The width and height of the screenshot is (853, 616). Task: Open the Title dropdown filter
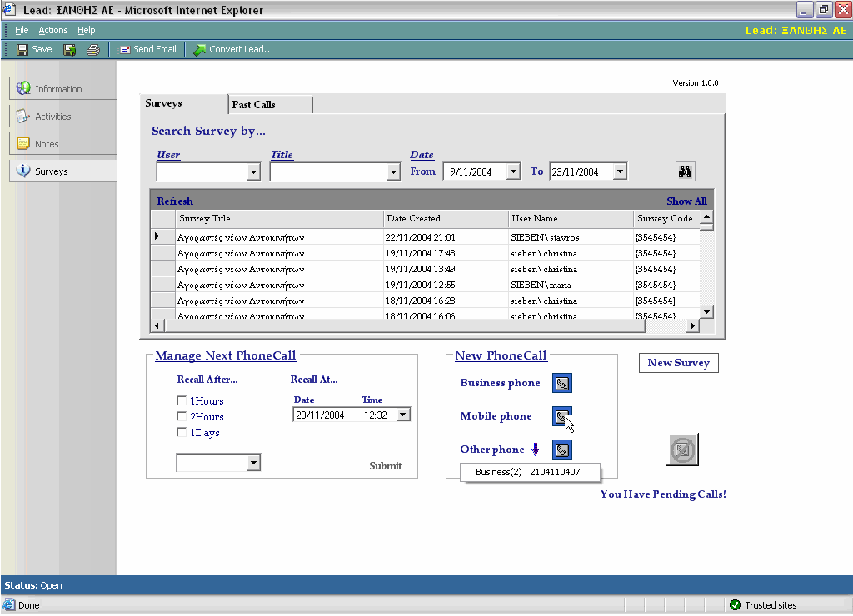(394, 172)
